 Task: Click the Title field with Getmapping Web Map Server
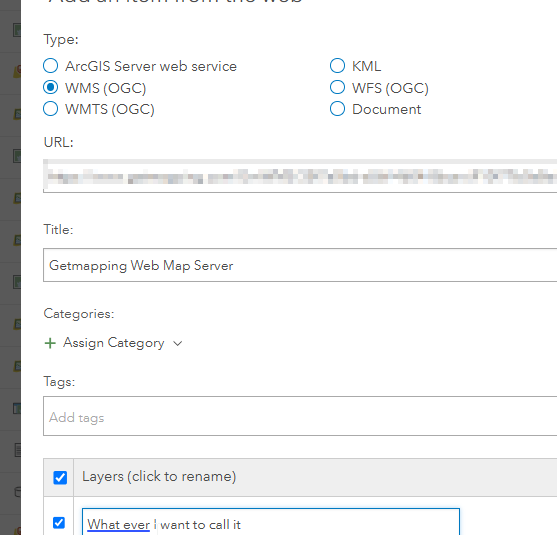[x=300, y=265]
